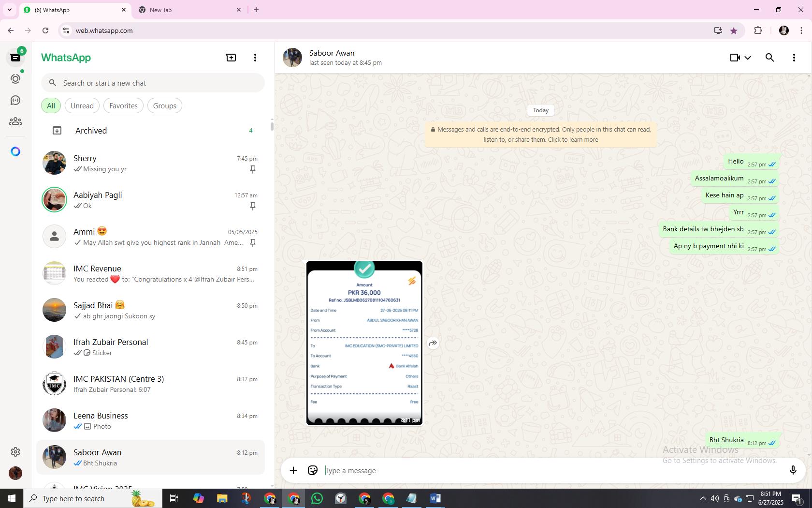Screen dimensions: 812x508
Task: Open a new browser tab with the plus button
Action: click(256, 10)
